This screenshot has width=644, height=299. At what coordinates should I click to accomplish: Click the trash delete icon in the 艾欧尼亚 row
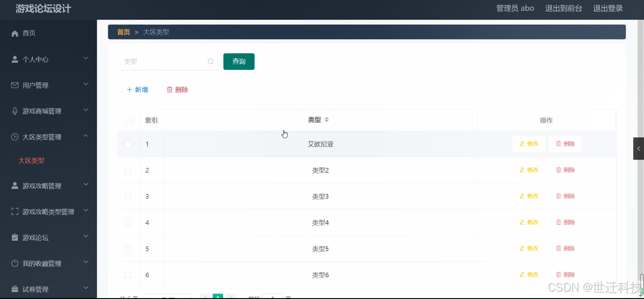click(x=558, y=144)
